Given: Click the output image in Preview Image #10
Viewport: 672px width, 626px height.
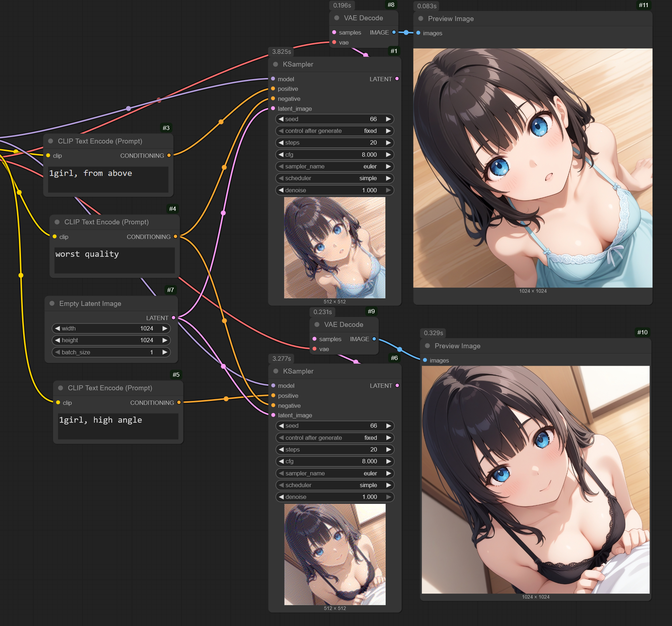Looking at the screenshot, I should [536, 480].
